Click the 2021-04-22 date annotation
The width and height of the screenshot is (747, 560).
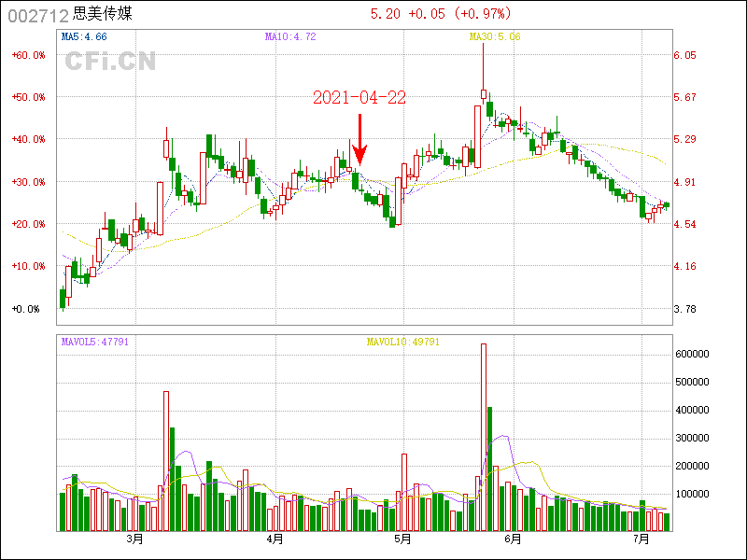click(359, 98)
